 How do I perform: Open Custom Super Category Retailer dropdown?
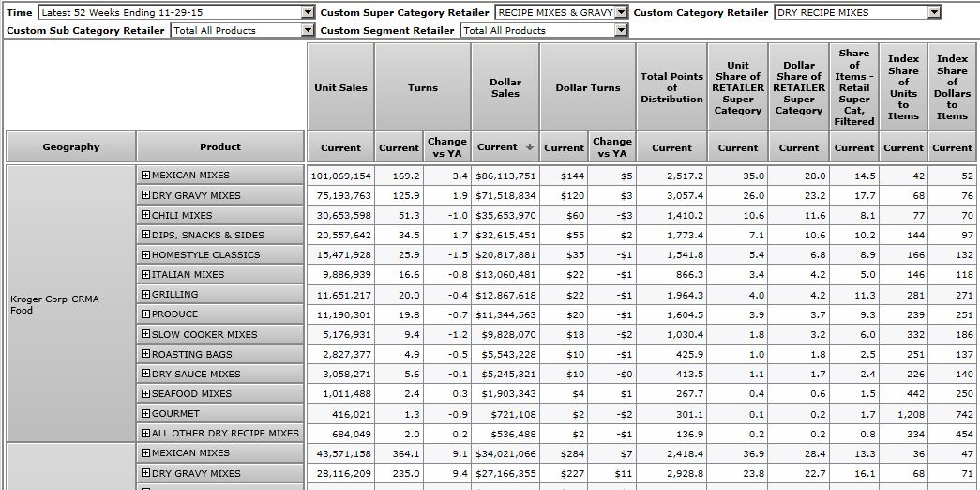621,12
